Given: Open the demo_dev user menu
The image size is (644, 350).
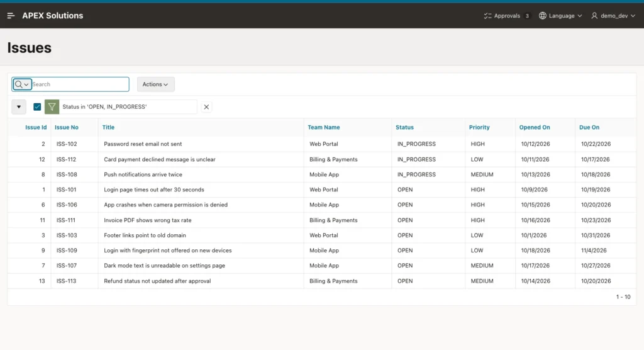Looking at the screenshot, I should pyautogui.click(x=613, y=16).
